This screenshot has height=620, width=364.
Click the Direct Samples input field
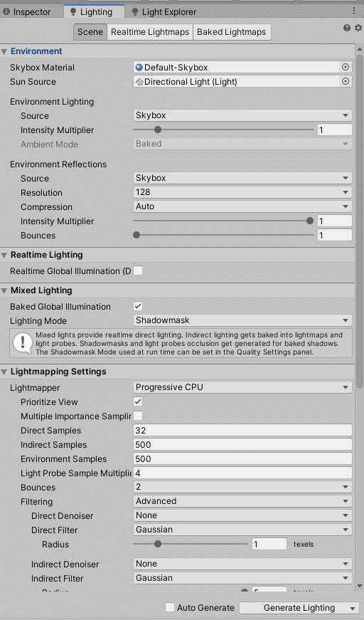242,430
